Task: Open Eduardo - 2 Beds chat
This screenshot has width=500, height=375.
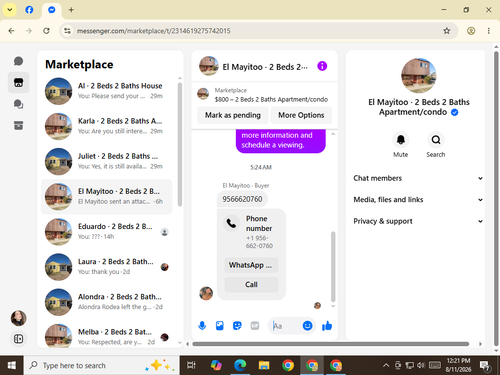Action: (x=107, y=232)
